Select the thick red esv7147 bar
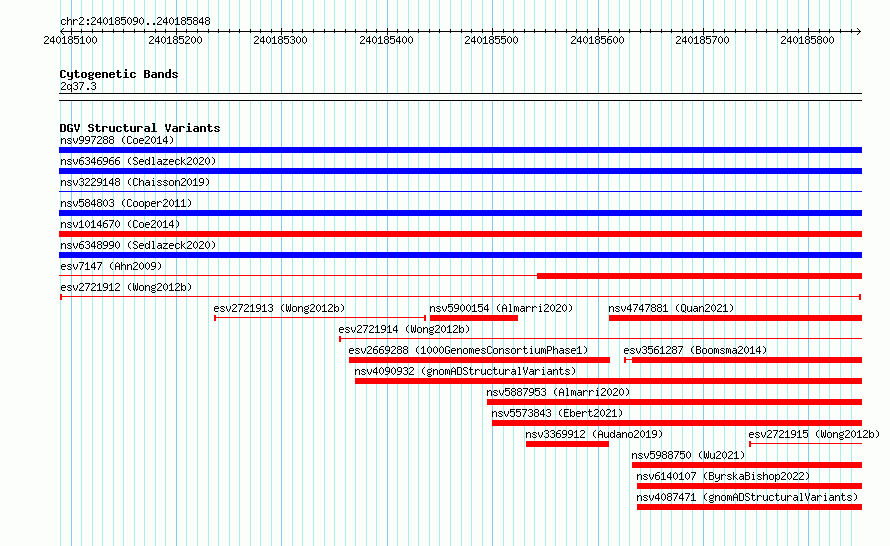Viewport: 890px width, 546px height. pyautogui.click(x=699, y=276)
